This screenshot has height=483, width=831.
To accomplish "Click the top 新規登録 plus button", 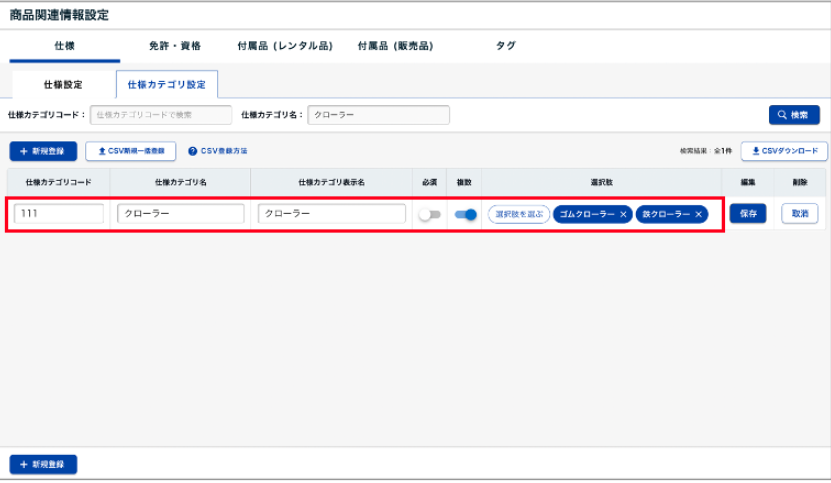I will [43, 151].
